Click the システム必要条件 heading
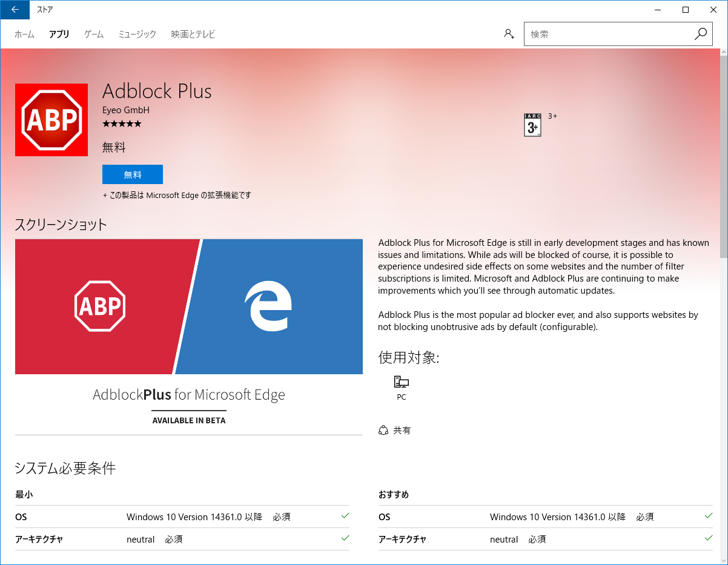 (65, 468)
